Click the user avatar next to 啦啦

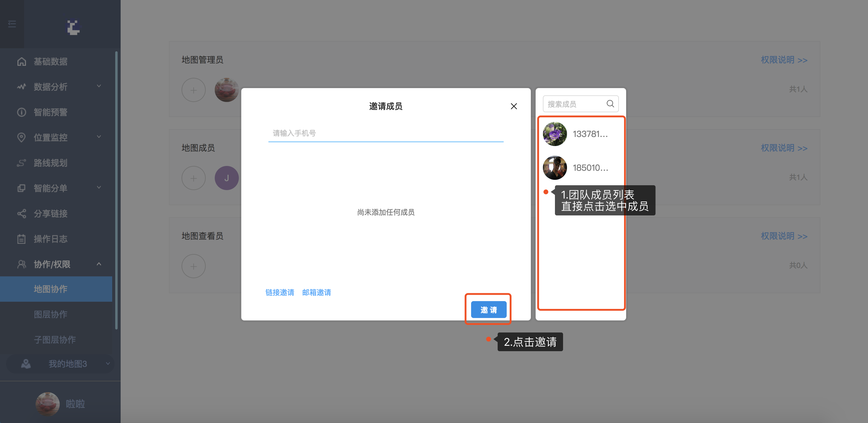click(x=48, y=404)
